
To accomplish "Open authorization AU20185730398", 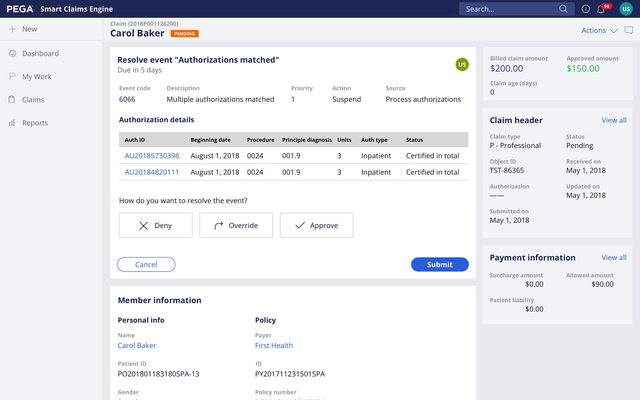I will coord(152,156).
